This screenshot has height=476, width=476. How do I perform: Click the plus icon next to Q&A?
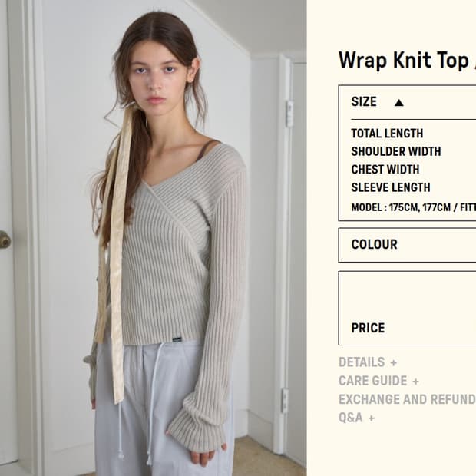pyautogui.click(x=372, y=418)
